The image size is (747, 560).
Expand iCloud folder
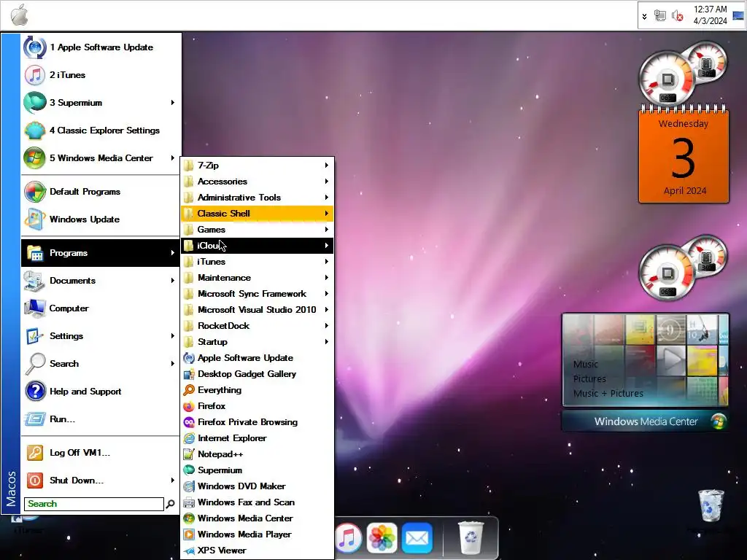(x=258, y=245)
